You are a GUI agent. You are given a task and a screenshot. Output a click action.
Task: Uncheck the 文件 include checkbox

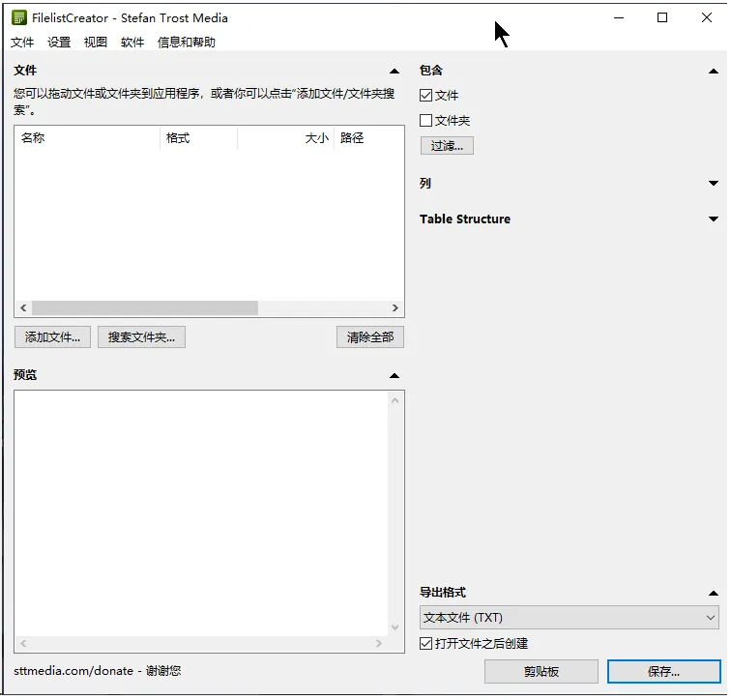click(425, 96)
